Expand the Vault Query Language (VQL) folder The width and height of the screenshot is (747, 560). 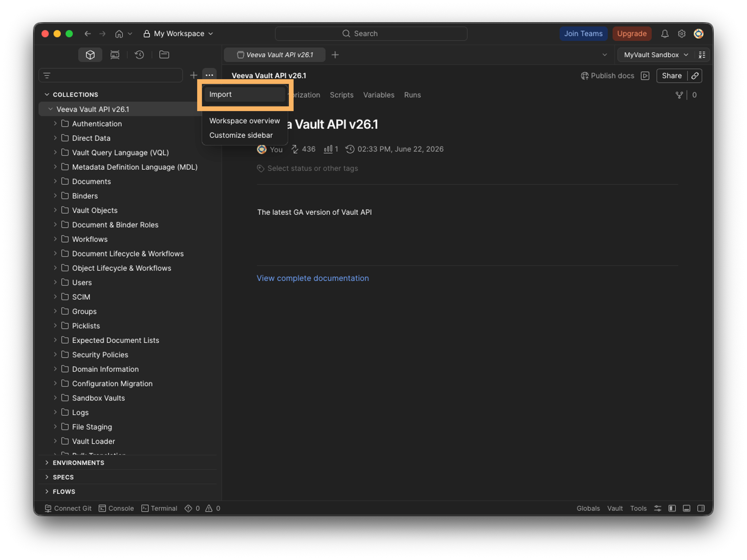coord(55,153)
